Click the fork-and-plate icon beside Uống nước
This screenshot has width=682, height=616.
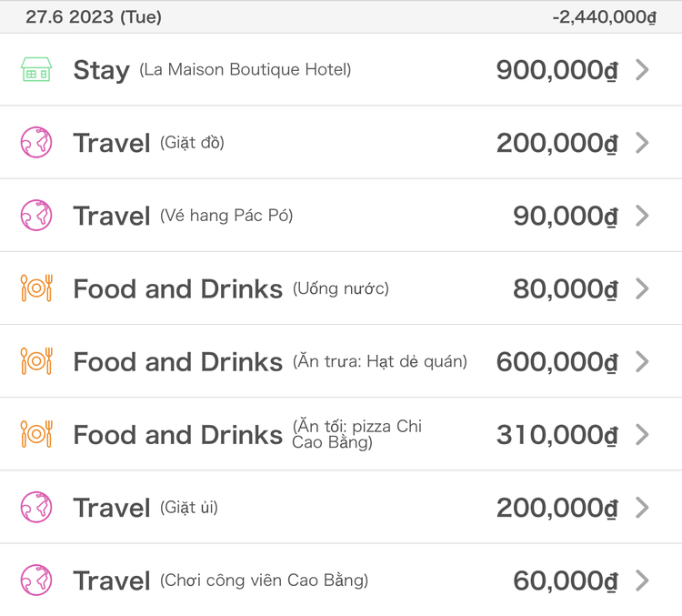tap(36, 288)
